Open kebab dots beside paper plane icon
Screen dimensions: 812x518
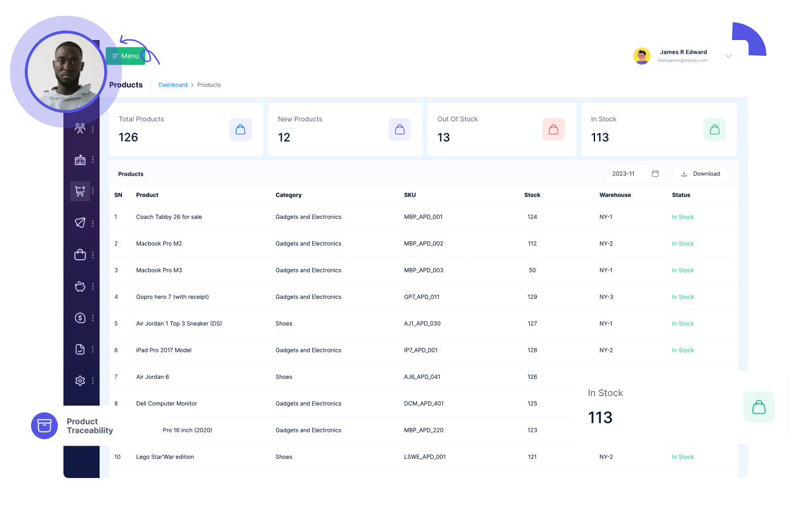click(93, 223)
